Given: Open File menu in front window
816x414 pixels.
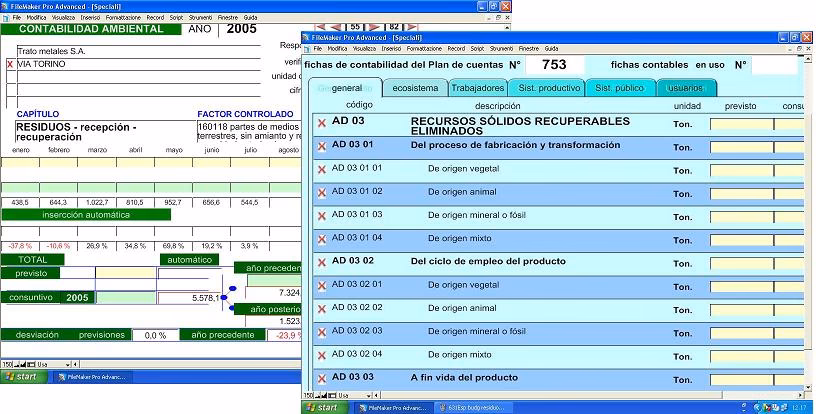Looking at the screenshot, I should (x=317, y=48).
